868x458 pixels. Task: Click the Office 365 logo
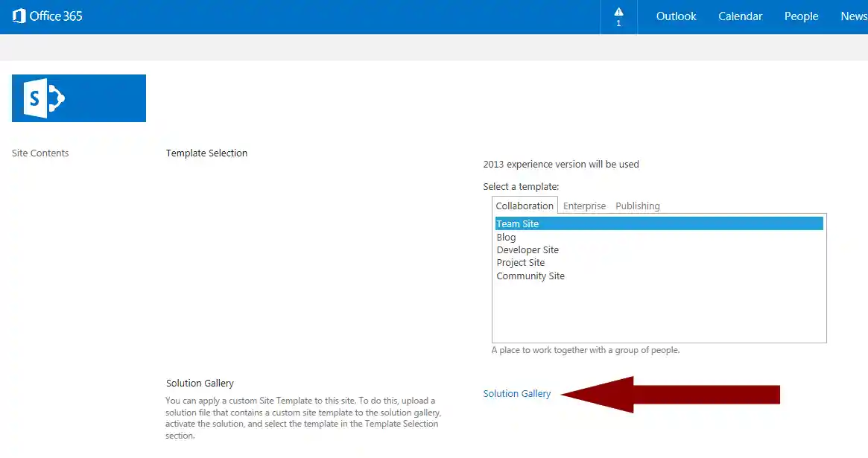pyautogui.click(x=47, y=16)
